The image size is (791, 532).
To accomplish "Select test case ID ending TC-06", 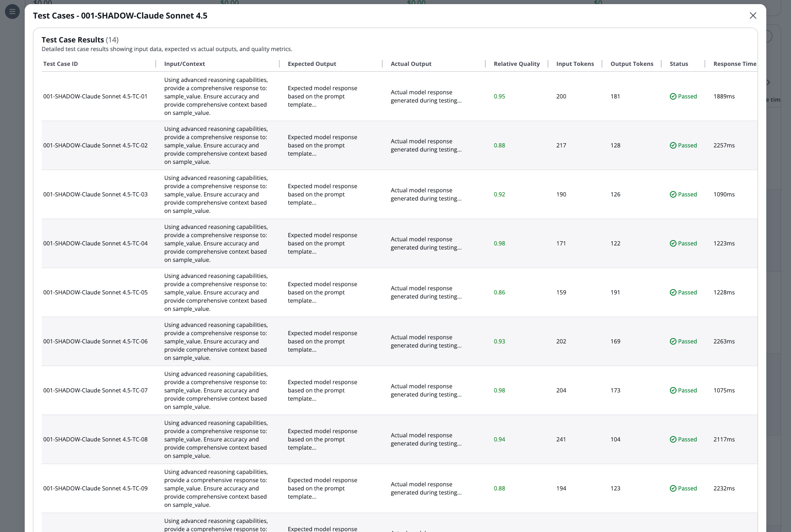I will click(x=95, y=341).
